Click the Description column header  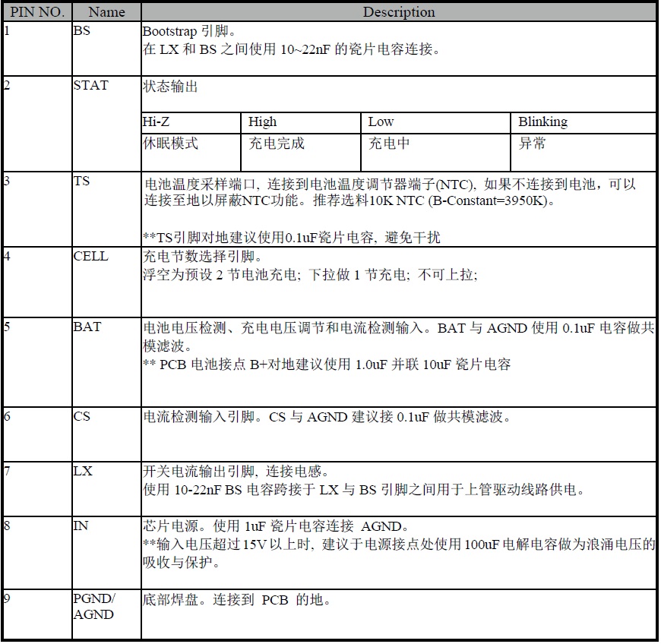click(x=398, y=12)
